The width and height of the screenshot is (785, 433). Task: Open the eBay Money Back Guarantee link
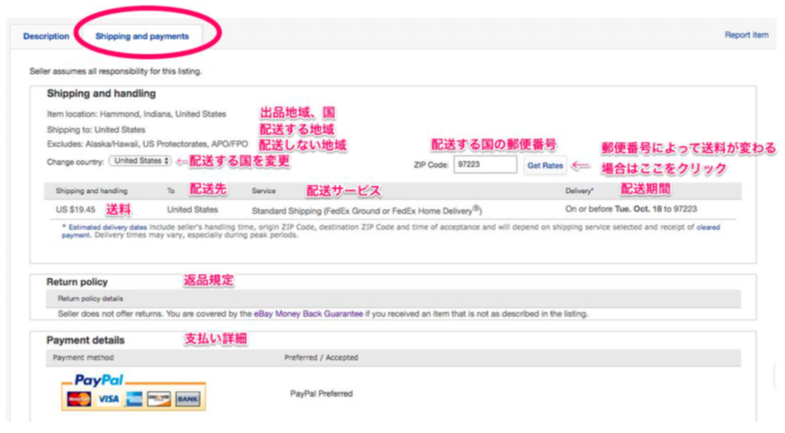tap(308, 314)
